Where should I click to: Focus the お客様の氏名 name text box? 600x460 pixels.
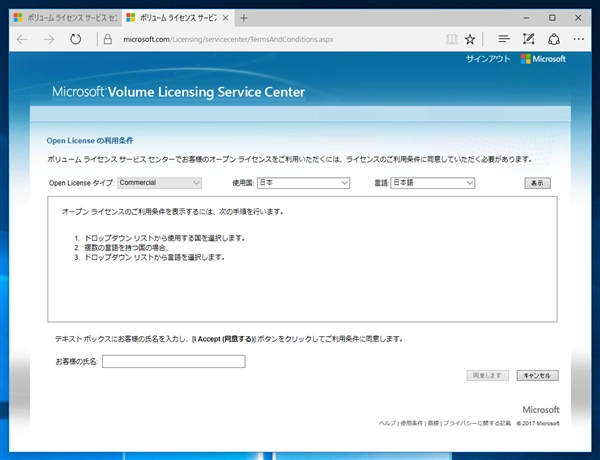click(x=174, y=361)
